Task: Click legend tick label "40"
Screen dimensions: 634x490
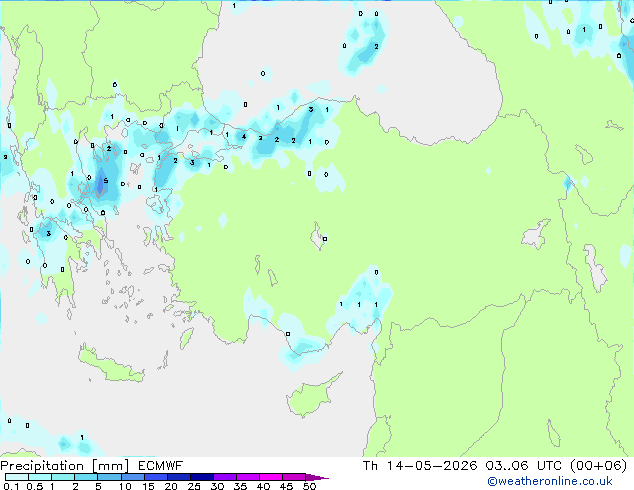Action: (x=263, y=486)
